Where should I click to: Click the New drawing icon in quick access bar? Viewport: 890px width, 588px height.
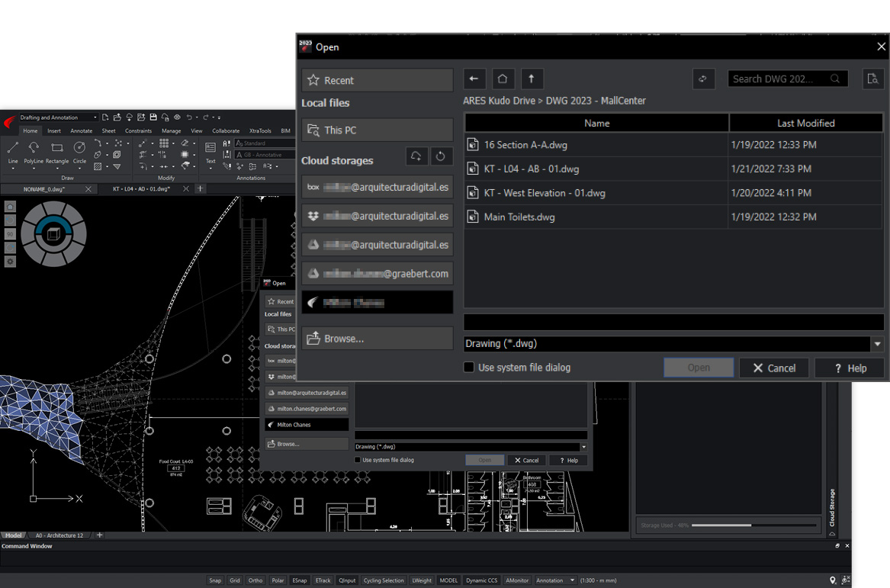coord(105,117)
